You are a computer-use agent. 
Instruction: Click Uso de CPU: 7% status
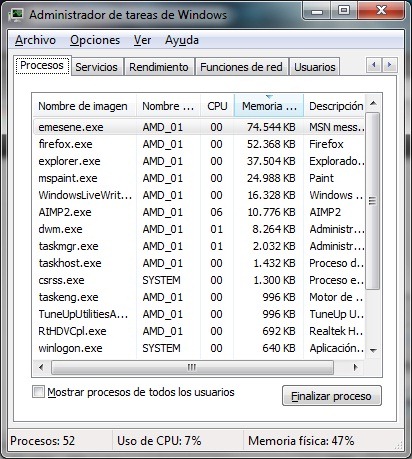159,441
